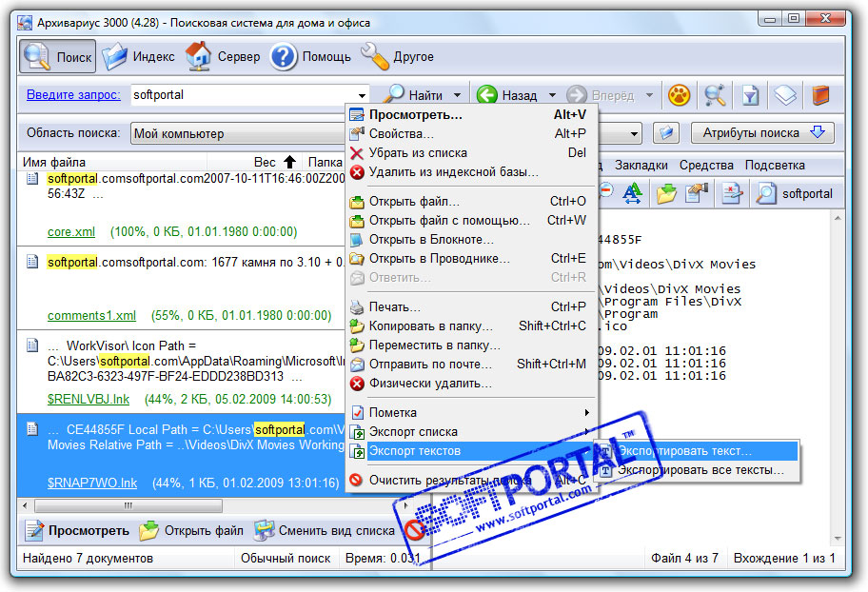Open the $RENLVBJ.lnk result link
868x592 pixels.
(89, 400)
